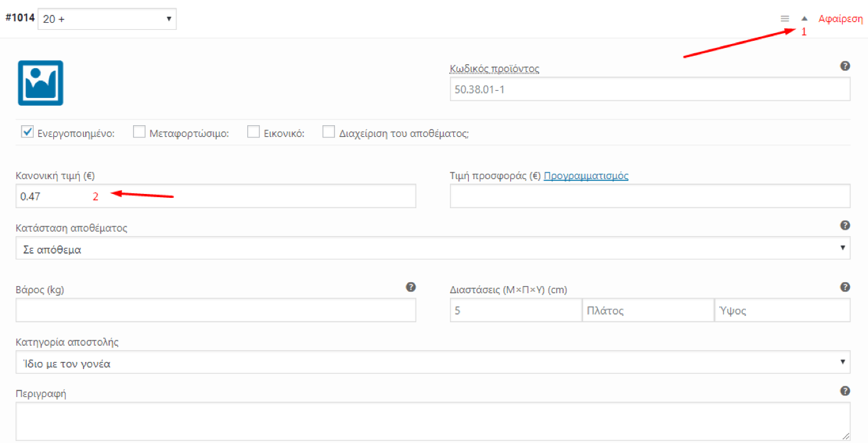Open the 20 + variation attribute dropdown

coord(107,19)
